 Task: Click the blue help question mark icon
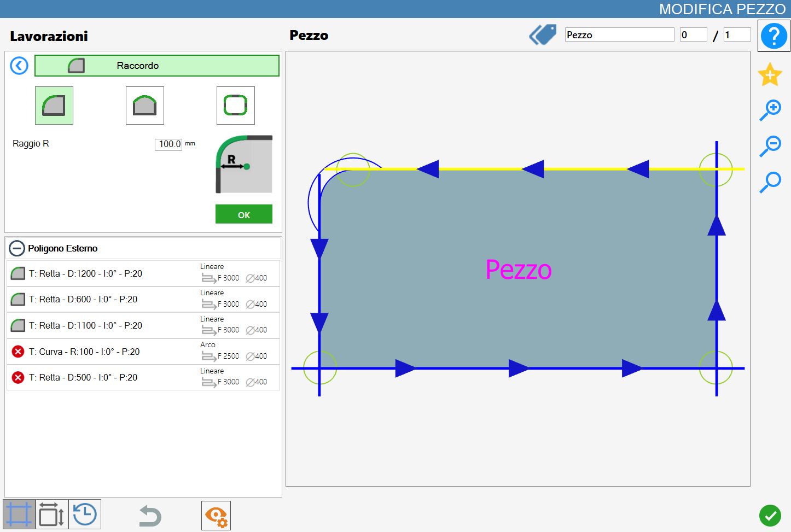tap(773, 36)
